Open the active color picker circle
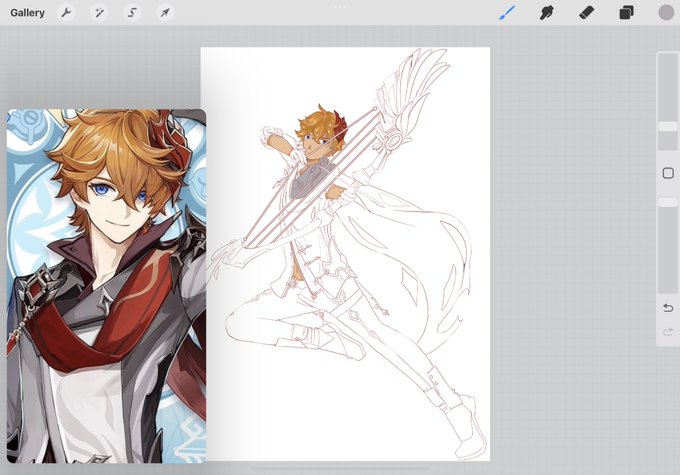 (666, 13)
